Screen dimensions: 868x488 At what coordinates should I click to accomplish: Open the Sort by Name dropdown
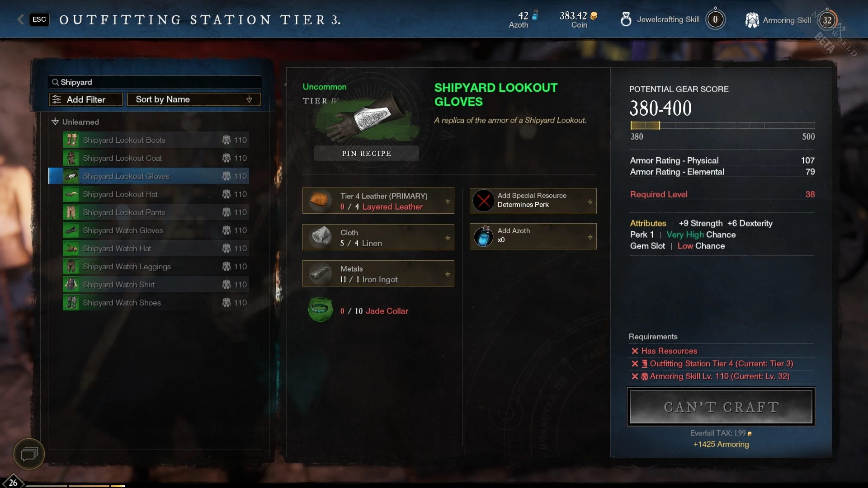[x=194, y=99]
